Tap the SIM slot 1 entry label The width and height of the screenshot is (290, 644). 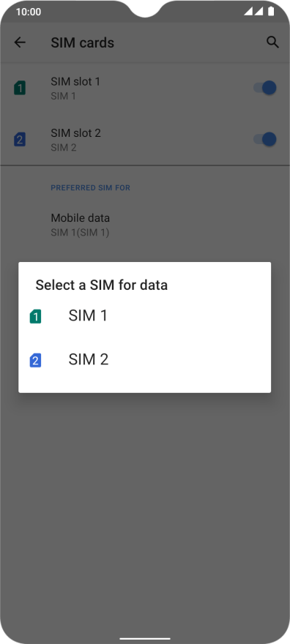coord(75,82)
